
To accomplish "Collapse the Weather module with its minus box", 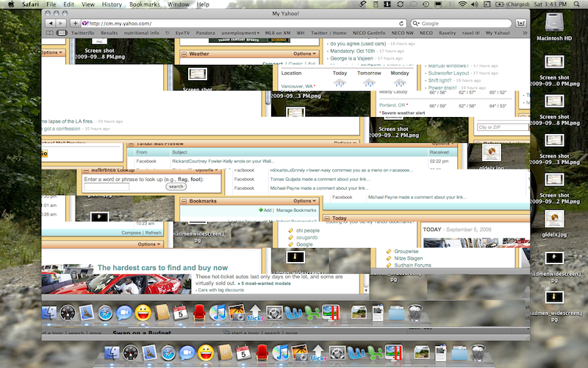I will coord(184,54).
